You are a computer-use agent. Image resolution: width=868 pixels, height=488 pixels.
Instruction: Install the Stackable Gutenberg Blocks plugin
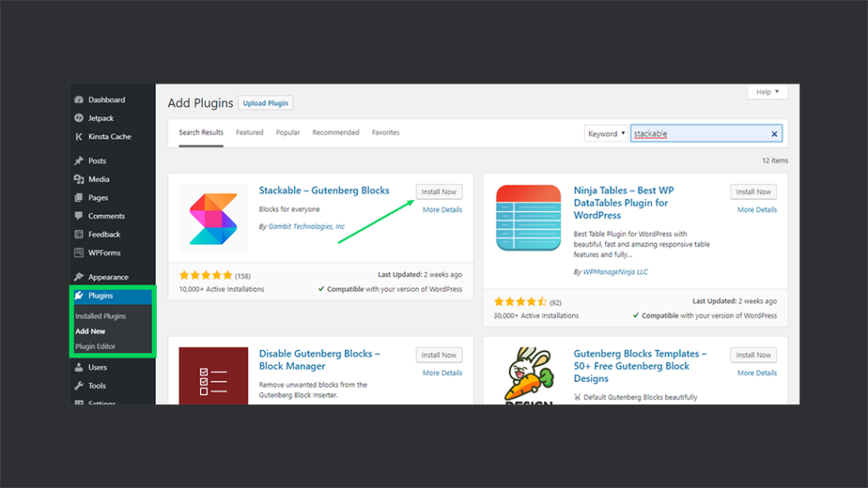click(x=438, y=191)
